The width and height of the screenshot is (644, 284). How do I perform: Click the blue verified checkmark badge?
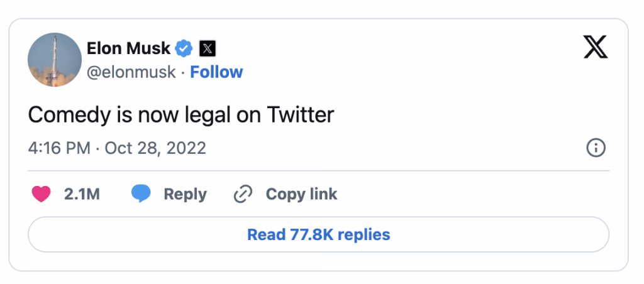[x=184, y=48]
